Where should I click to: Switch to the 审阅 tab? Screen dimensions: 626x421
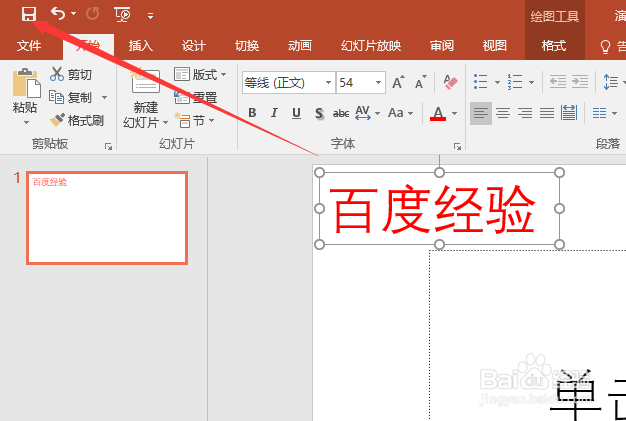[x=442, y=46]
